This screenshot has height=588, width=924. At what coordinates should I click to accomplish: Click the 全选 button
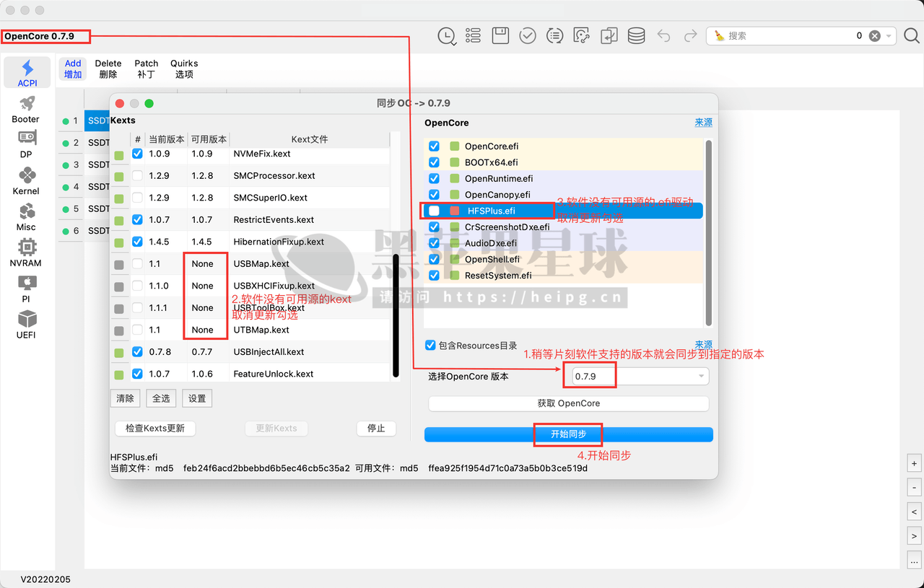161,398
